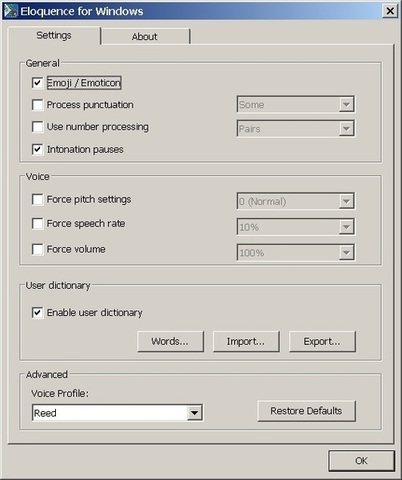The width and height of the screenshot is (402, 480).
Task: Confirm with the OK button
Action: click(x=361, y=461)
